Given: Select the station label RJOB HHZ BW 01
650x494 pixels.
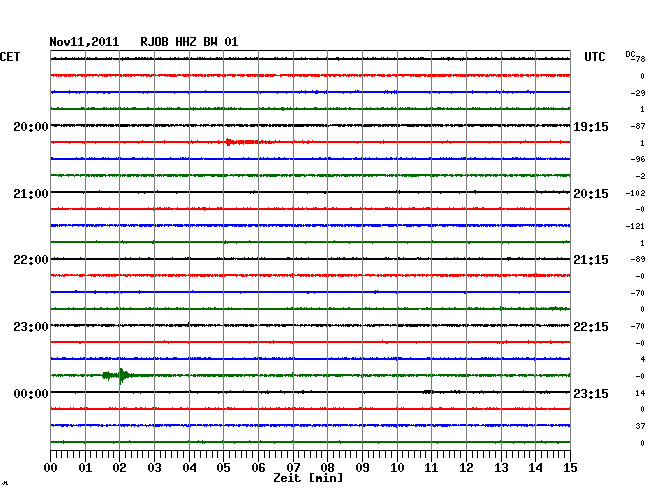Looking at the screenshot, I should [189, 42].
